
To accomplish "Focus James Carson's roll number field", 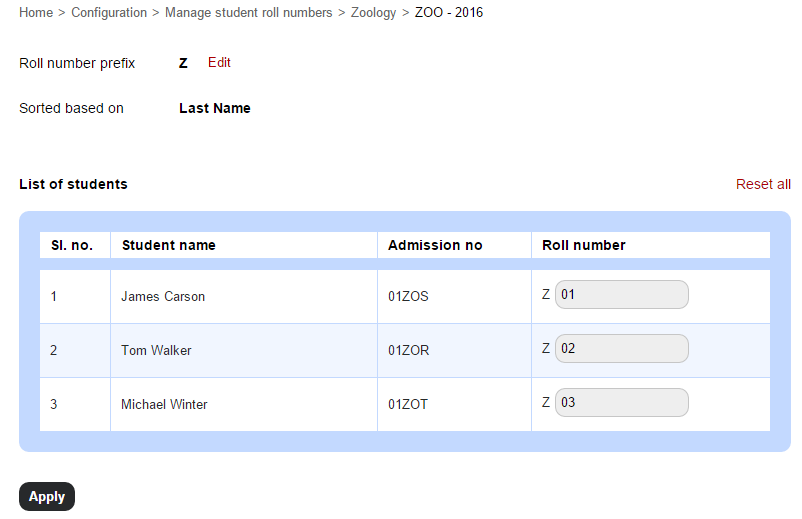I will tap(621, 295).
